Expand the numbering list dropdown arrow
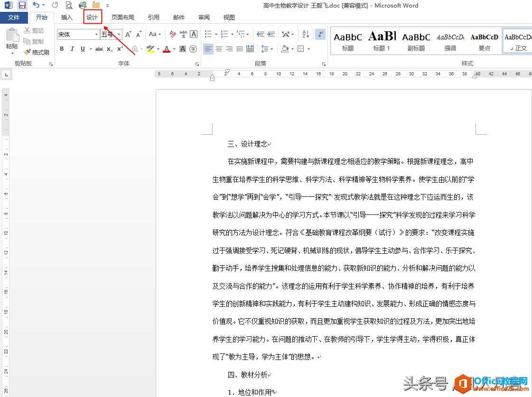The width and height of the screenshot is (532, 397). point(232,34)
